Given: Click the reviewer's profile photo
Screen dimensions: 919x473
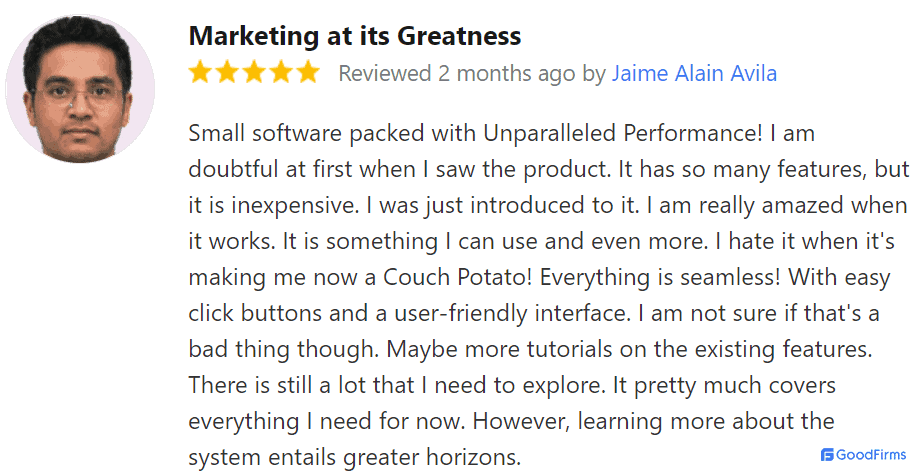Looking at the screenshot, I should (x=80, y=88).
